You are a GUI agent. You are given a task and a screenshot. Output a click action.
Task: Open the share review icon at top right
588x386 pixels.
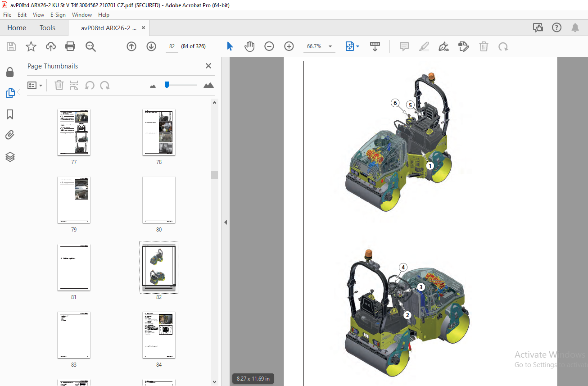(x=538, y=27)
